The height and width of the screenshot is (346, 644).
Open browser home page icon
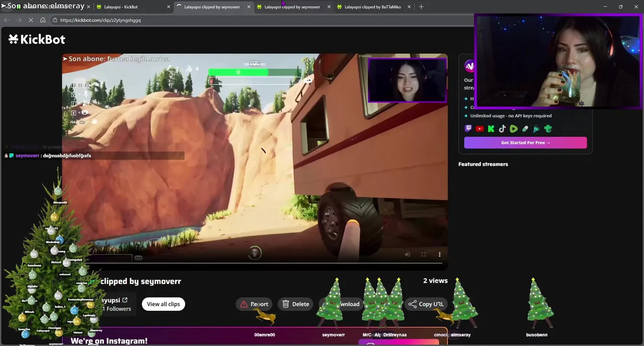point(43,20)
